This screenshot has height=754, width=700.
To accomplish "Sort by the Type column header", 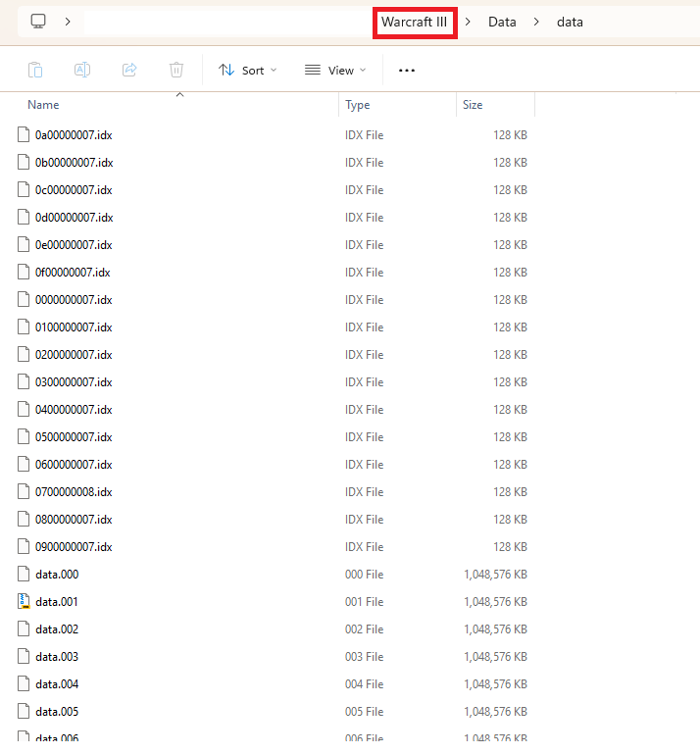I will point(357,105).
